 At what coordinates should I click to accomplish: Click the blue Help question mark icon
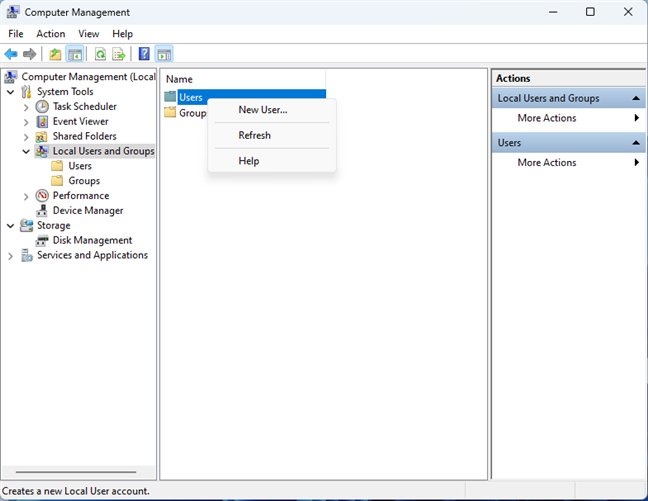145,54
